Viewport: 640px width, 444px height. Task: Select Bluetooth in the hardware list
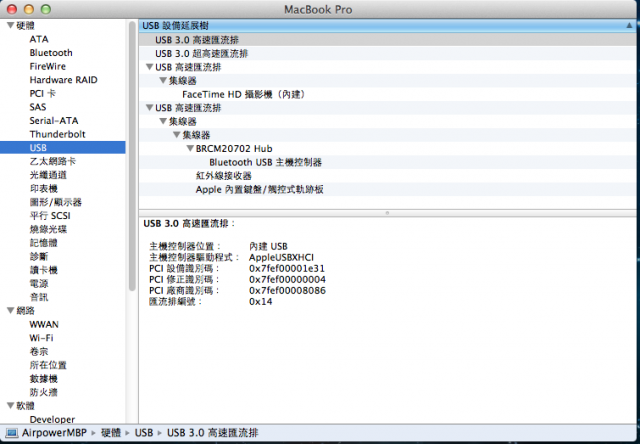click(51, 53)
